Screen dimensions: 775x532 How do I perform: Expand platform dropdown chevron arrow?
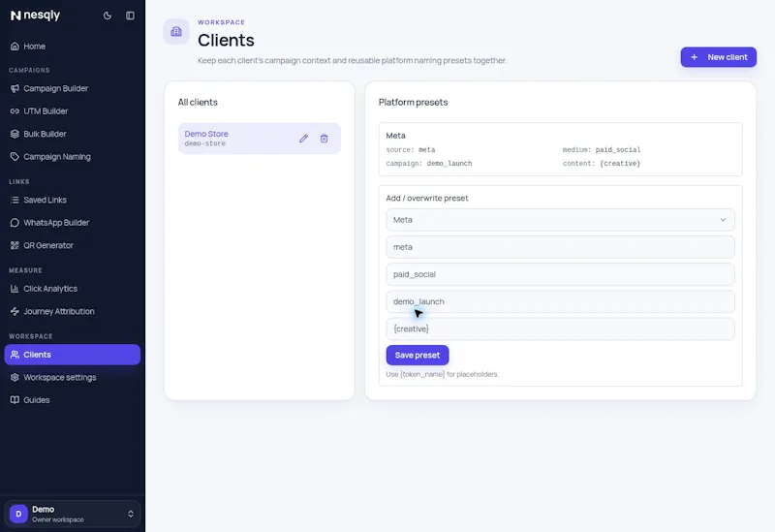(x=723, y=220)
